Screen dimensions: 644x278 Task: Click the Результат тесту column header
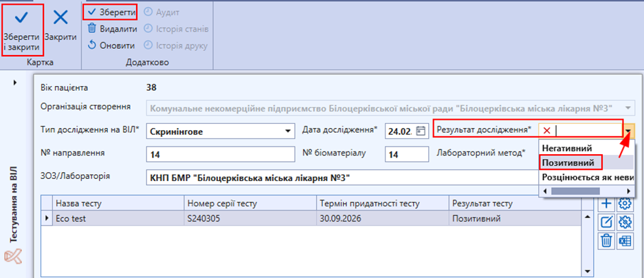(x=515, y=203)
